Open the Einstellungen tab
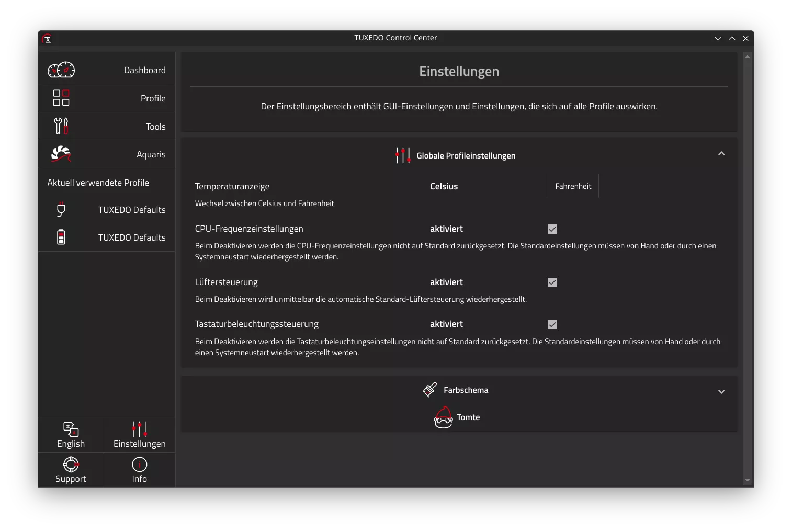The image size is (792, 532). coord(139,435)
